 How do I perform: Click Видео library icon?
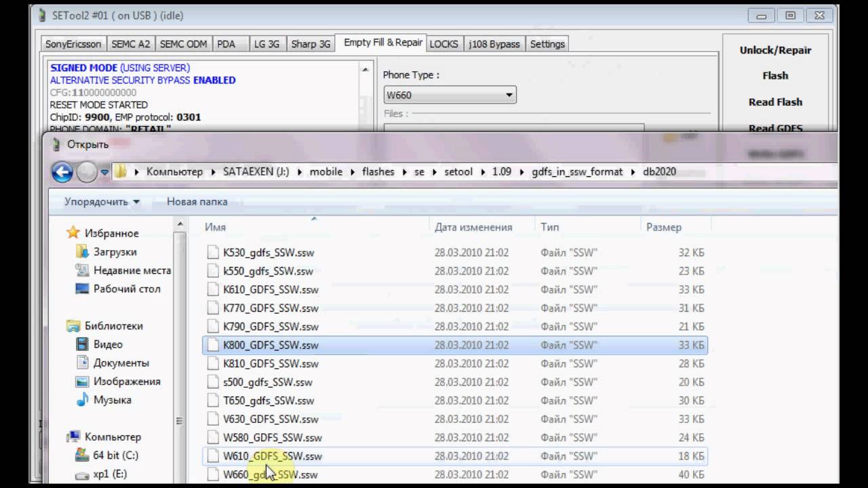tap(82, 344)
